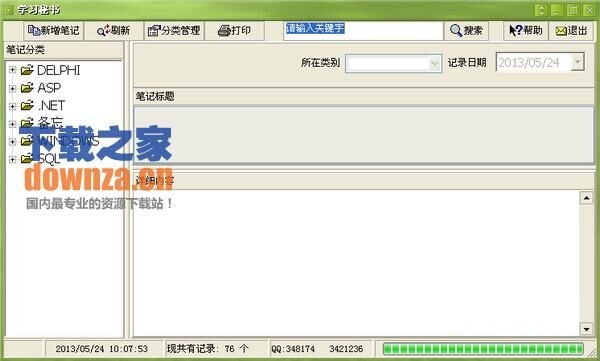Select DELPHI category label
Screen dimensions: 600x361
[x=59, y=70]
